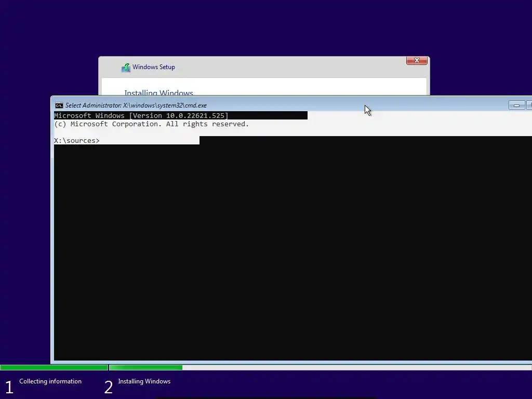This screenshot has width=532, height=399.
Task: Click the Windows Setup title text
Action: [x=154, y=67]
